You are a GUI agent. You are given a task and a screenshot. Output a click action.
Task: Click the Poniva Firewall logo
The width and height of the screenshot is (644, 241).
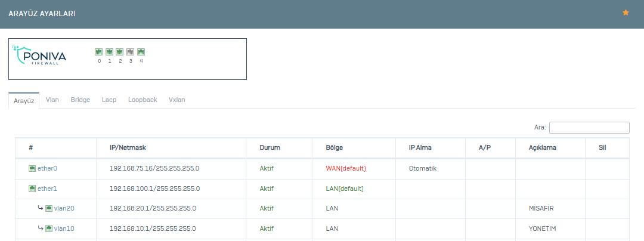(39, 55)
